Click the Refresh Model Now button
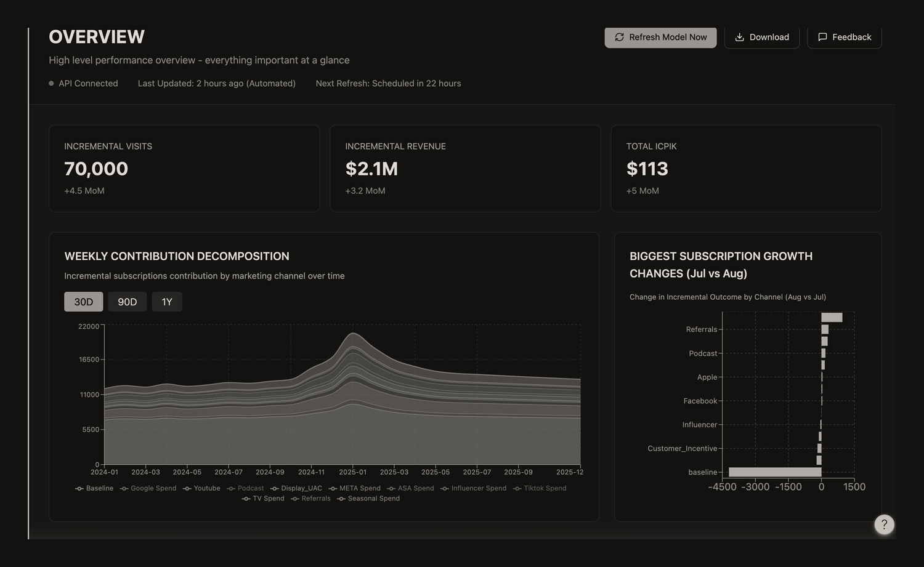The image size is (924, 567). pyautogui.click(x=660, y=37)
